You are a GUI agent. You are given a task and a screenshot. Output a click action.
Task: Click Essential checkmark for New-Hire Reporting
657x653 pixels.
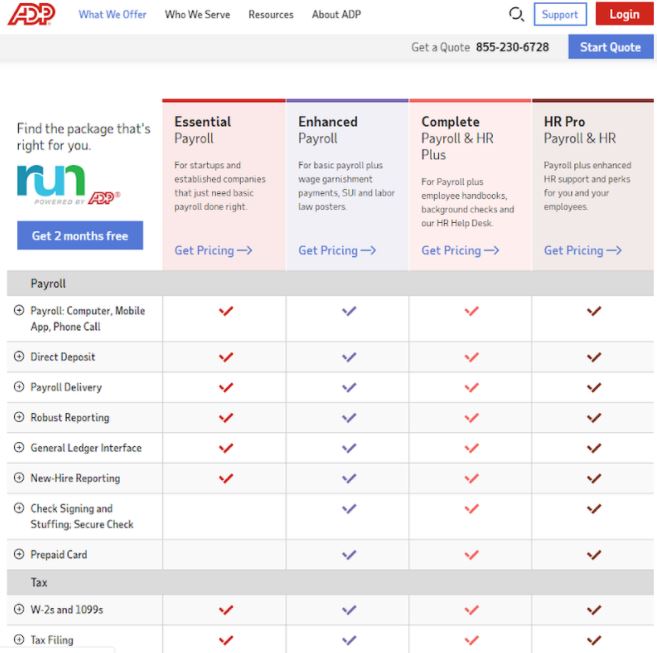click(x=226, y=478)
